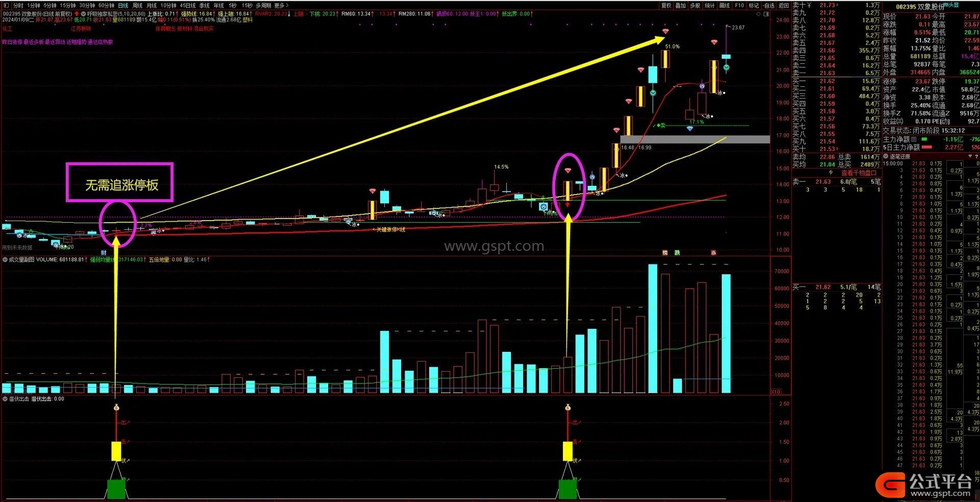This screenshot has height=502, width=980.
Task: Click the 关键涨停K线 label on chart
Action: [x=390, y=230]
